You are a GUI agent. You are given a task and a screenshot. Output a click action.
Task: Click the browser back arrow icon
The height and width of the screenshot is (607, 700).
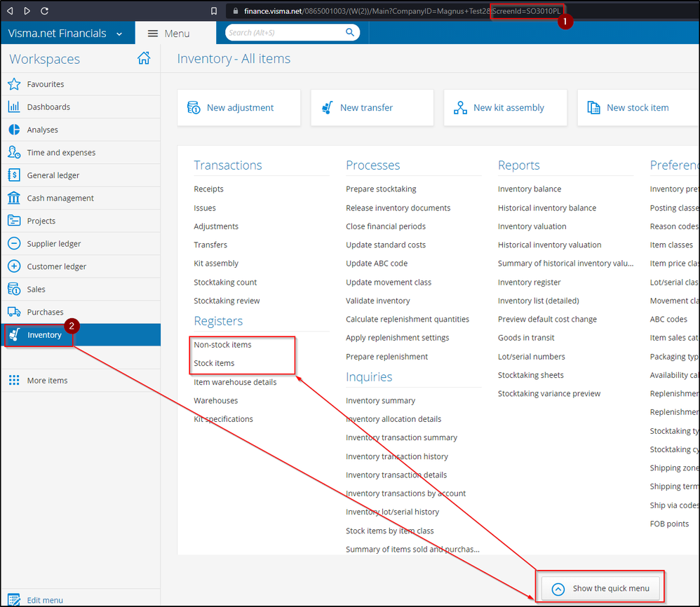tap(10, 11)
